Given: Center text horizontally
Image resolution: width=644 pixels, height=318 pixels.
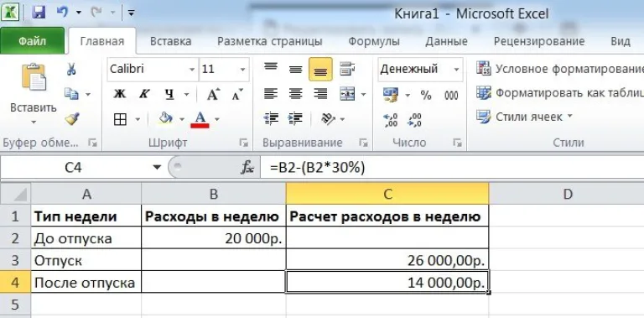Looking at the screenshot, I should coord(296,95).
